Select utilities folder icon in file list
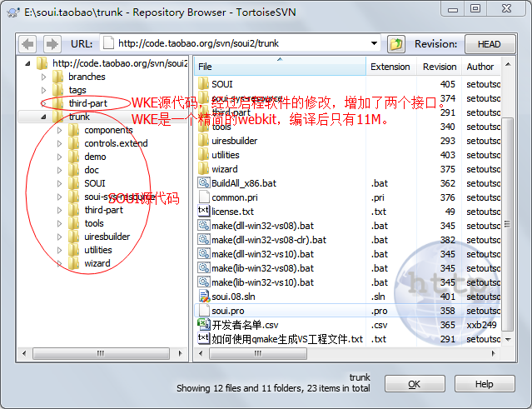The width and height of the screenshot is (532, 409). [204, 155]
